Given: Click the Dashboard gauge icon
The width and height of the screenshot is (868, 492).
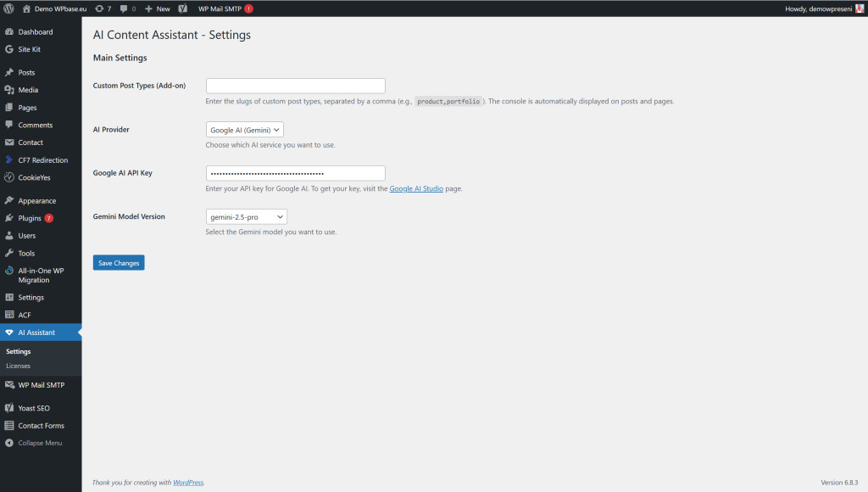Looking at the screenshot, I should (x=8, y=31).
